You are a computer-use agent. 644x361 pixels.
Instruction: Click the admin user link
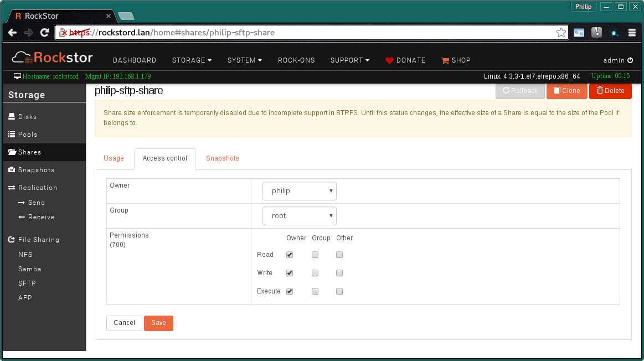(614, 60)
